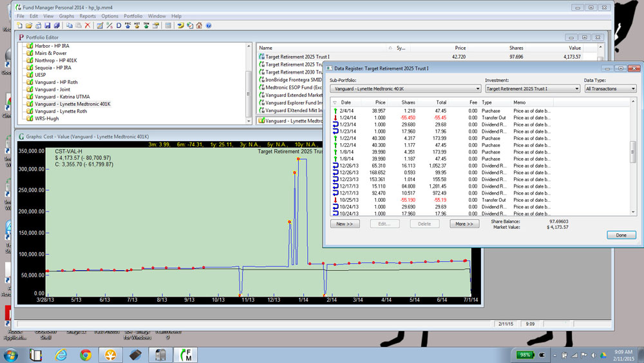This screenshot has height=363, width=644.
Task: Open the Portfolio menu
Action: pos(133,16)
